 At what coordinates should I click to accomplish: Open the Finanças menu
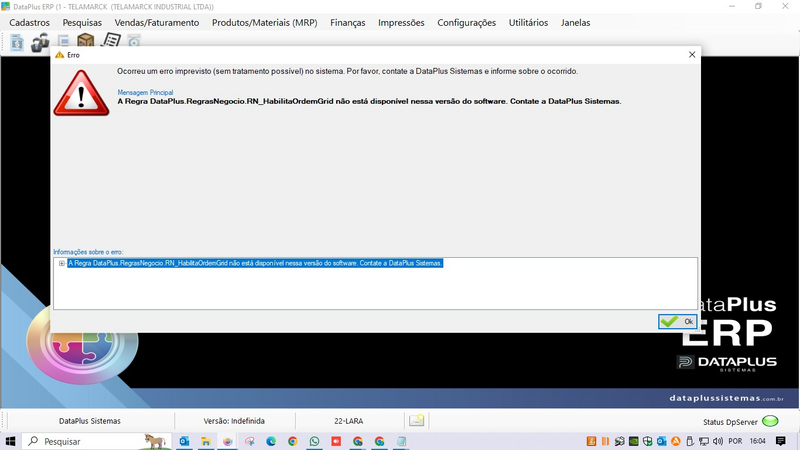click(347, 22)
